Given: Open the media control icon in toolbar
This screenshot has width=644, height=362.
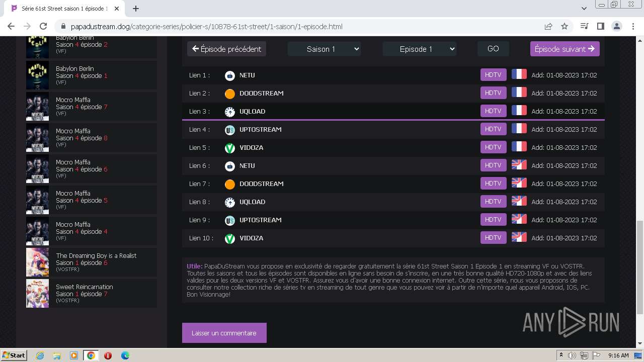Looking at the screenshot, I should (585, 26).
